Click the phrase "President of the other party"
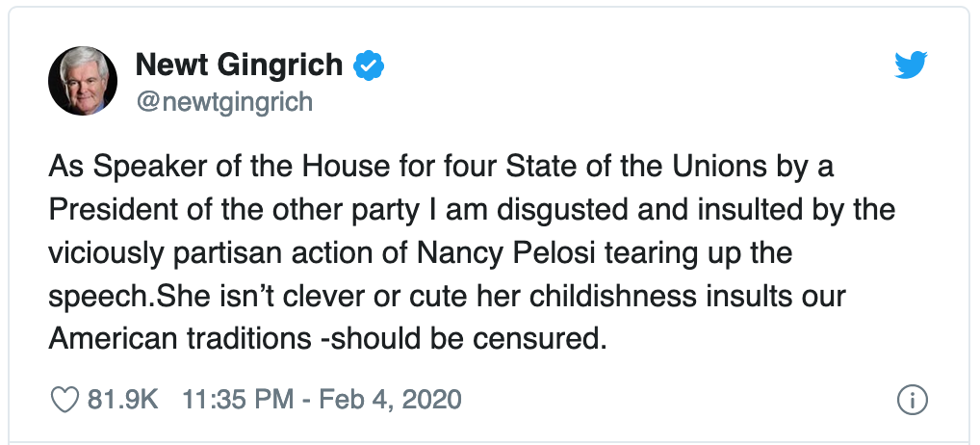The height and width of the screenshot is (445, 980). (234, 211)
